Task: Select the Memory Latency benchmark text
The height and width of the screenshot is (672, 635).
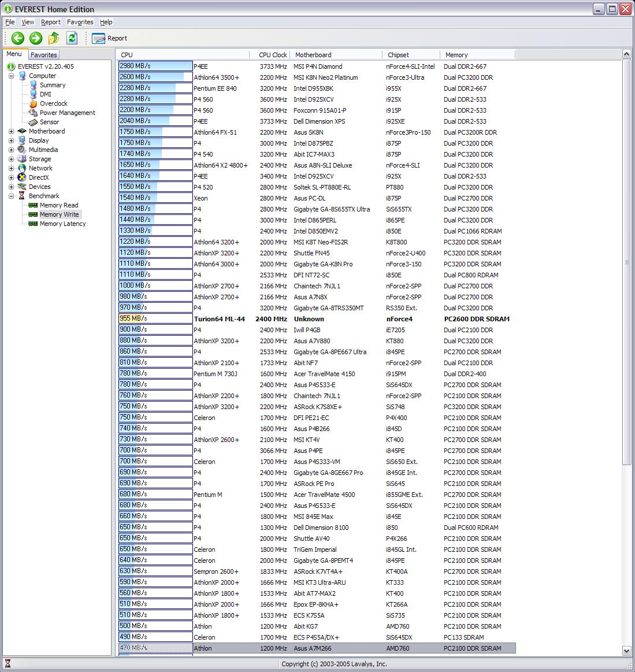Action: tap(62, 224)
